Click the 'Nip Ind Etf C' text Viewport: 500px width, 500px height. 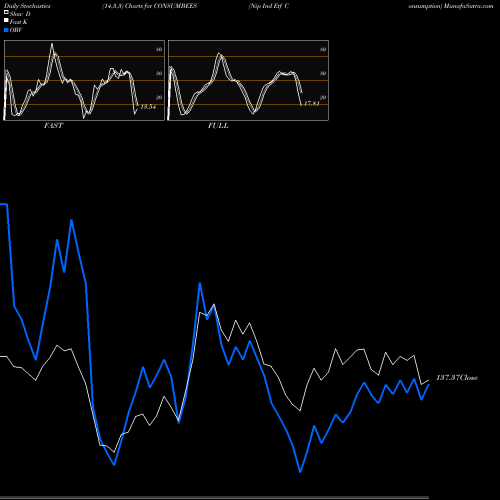click(269, 6)
